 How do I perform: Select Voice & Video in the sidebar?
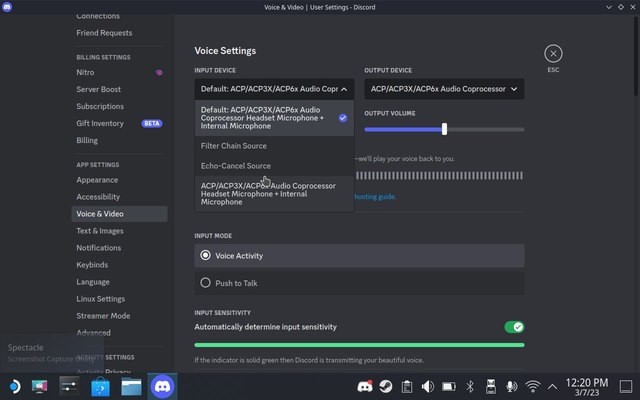point(119,214)
